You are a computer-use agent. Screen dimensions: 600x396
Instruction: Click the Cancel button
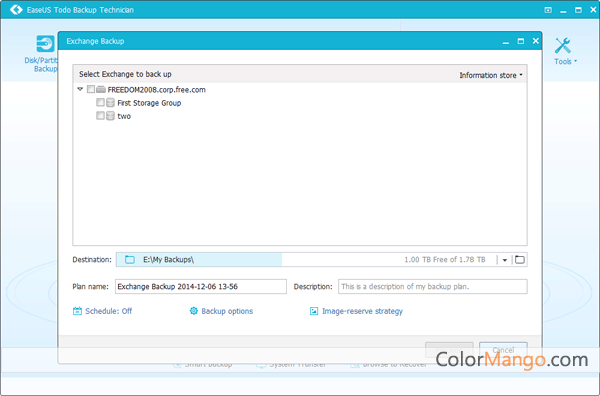503,349
